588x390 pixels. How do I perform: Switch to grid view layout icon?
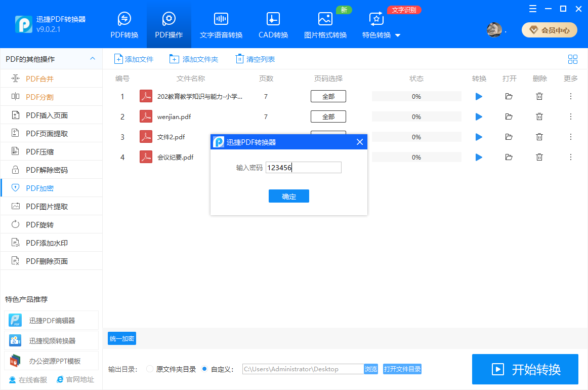pyautogui.click(x=573, y=59)
